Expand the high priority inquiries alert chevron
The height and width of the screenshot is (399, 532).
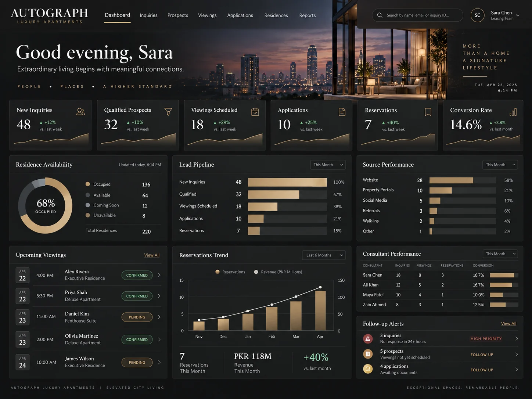517,339
